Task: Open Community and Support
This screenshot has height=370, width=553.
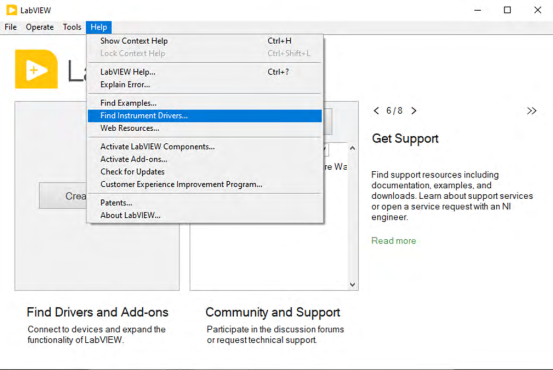Action: click(x=273, y=312)
